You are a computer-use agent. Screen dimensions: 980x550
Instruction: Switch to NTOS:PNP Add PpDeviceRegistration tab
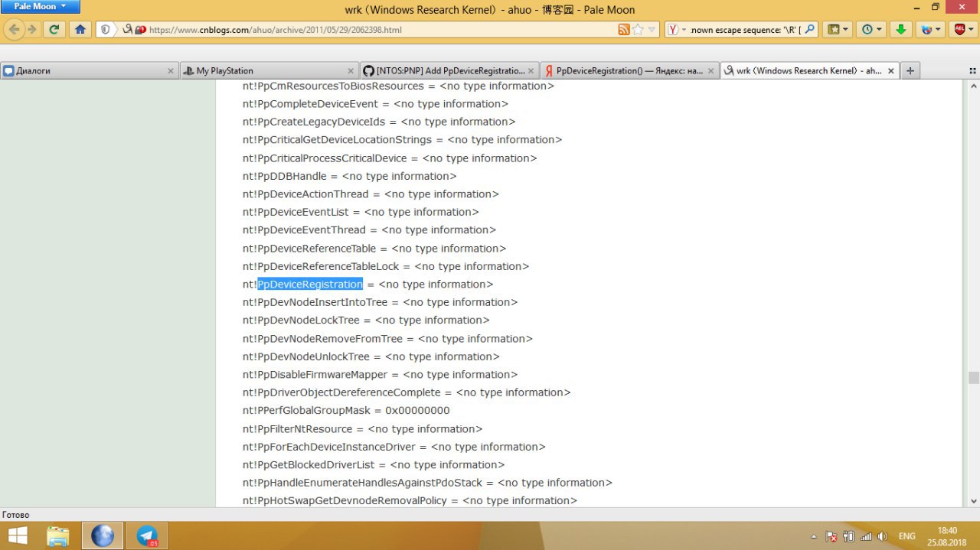point(449,70)
